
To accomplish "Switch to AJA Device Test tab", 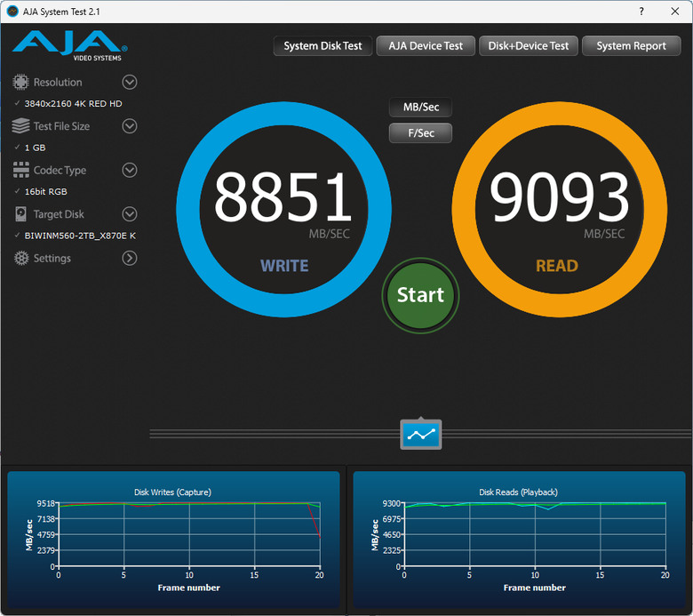I will (x=426, y=46).
